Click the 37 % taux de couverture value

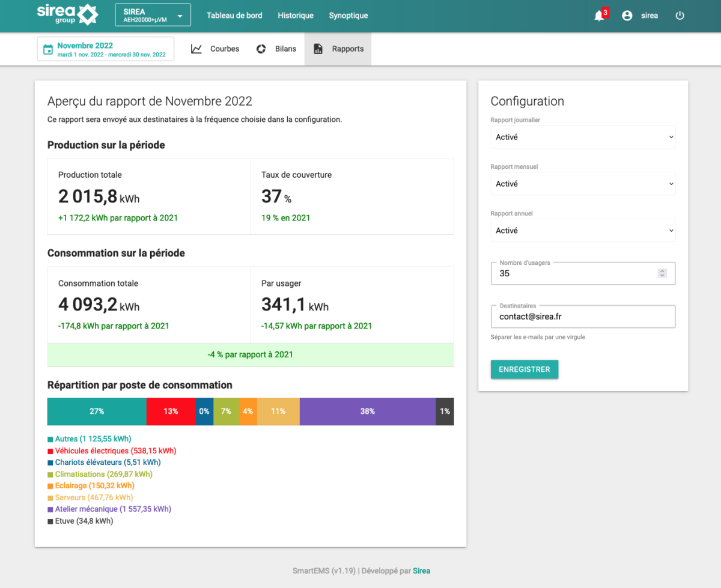276,196
